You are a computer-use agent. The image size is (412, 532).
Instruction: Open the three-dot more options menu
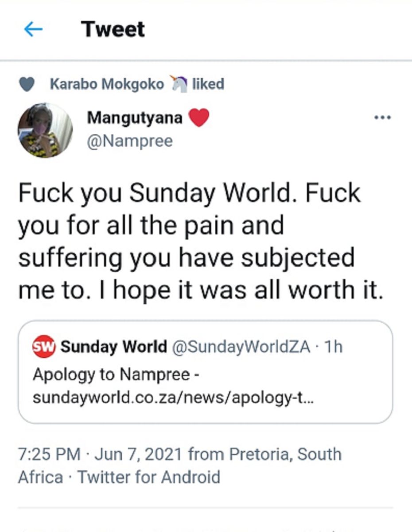pos(382,118)
